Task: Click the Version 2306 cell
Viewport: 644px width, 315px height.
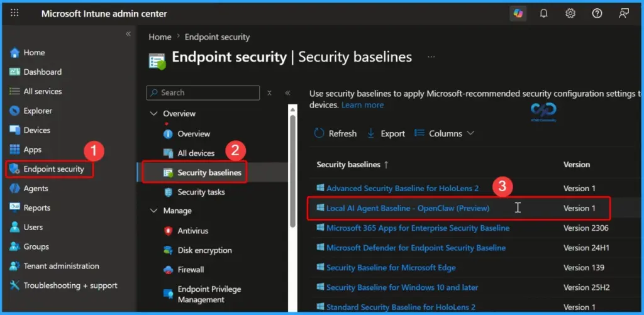Action: click(586, 228)
